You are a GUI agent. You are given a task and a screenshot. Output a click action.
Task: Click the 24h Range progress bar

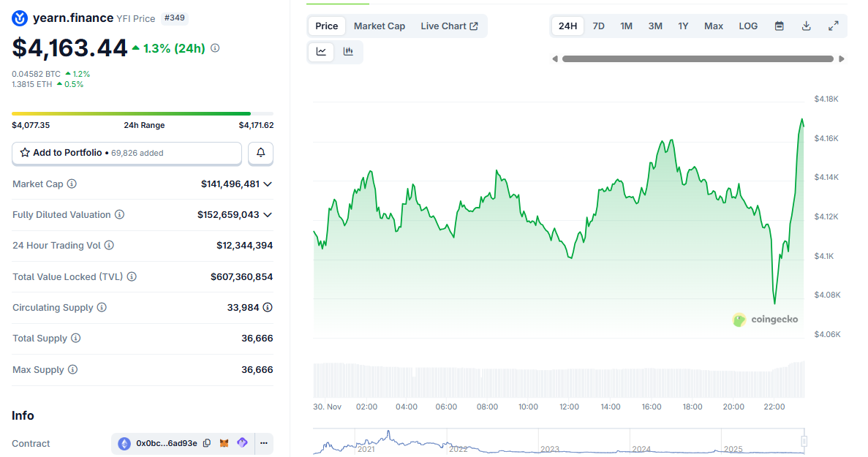pos(142,113)
